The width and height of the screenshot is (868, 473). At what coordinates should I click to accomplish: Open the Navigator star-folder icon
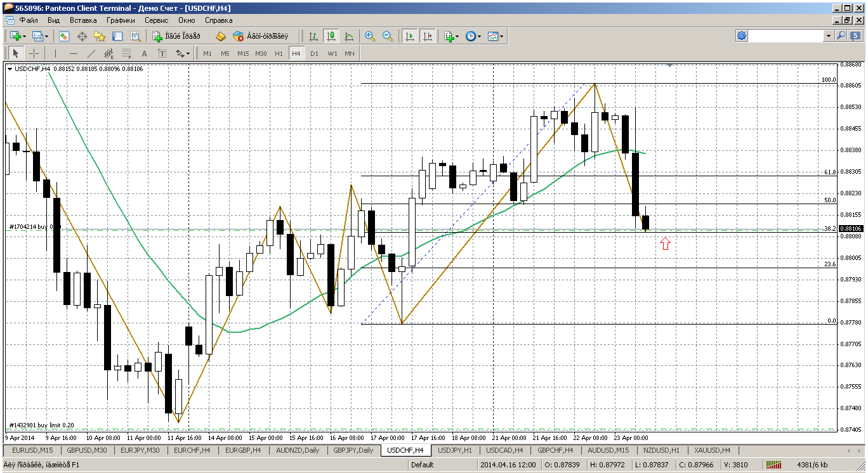click(x=99, y=36)
